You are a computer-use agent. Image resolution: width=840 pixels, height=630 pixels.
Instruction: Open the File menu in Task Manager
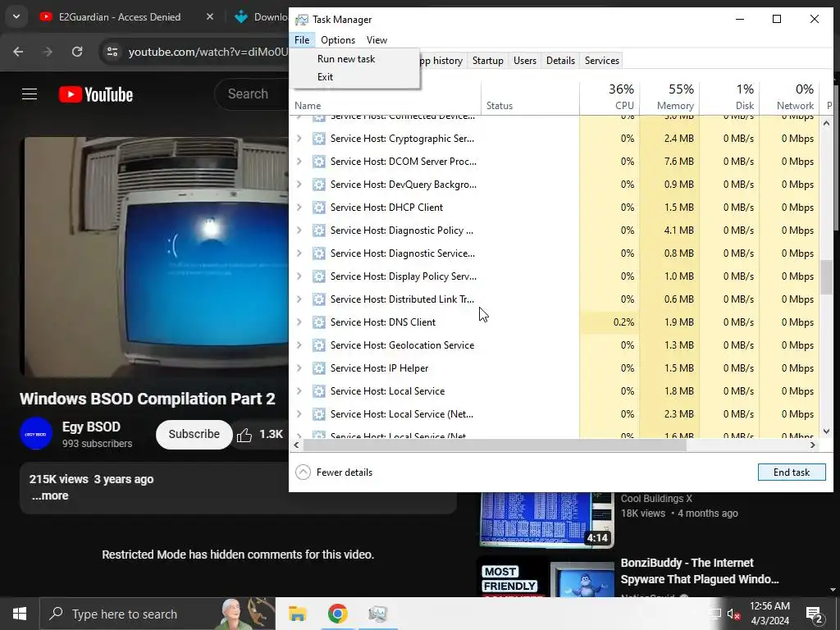click(302, 40)
